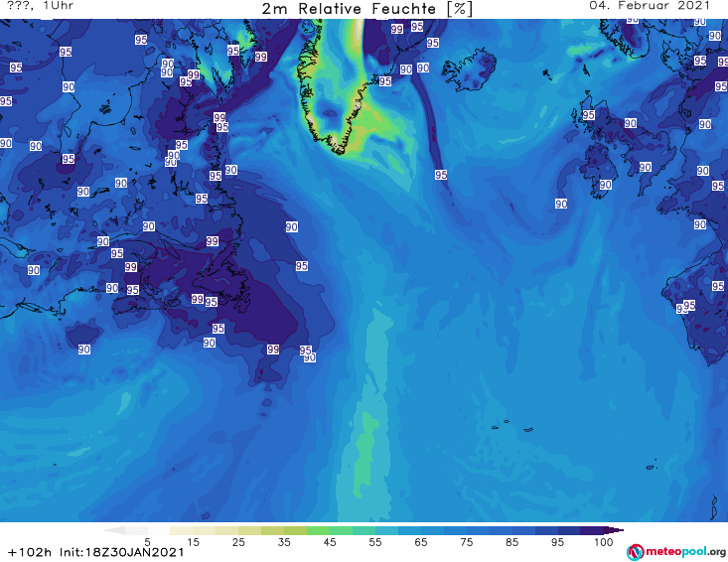The image size is (728, 562).
Task: Click the meteopool.org logo
Action: 676,552
